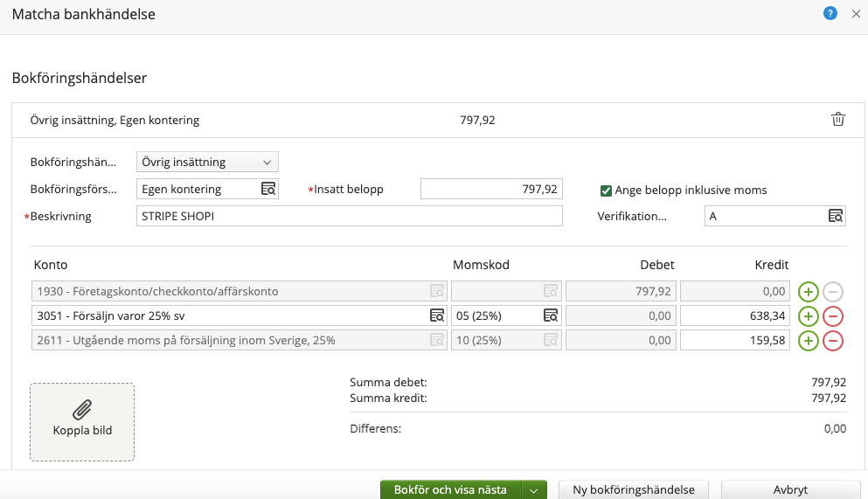
Task: Click Kredit field showing 638,34
Action: click(734, 315)
